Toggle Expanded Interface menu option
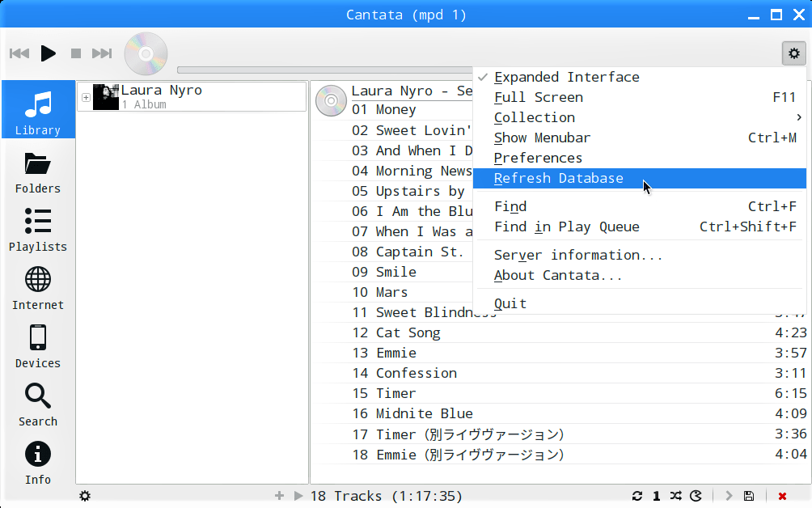Viewport: 812px width, 508px height. click(x=640, y=77)
